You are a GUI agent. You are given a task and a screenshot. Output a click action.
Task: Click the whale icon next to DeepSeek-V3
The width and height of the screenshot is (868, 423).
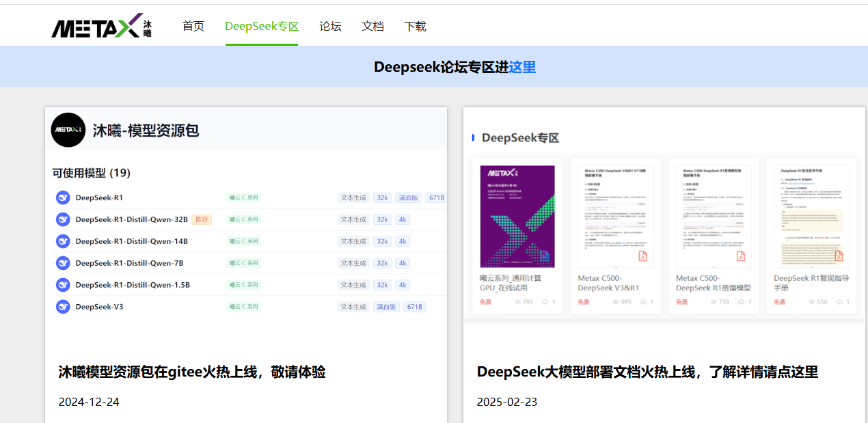tap(63, 307)
